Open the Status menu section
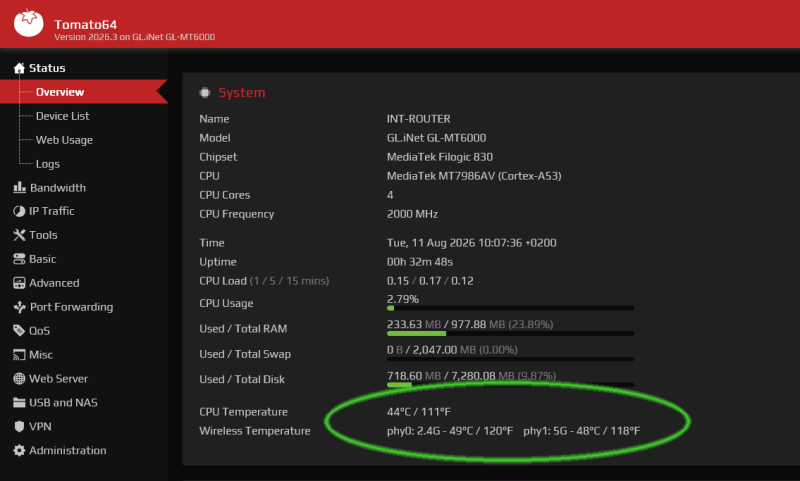The image size is (800, 481). [47, 68]
